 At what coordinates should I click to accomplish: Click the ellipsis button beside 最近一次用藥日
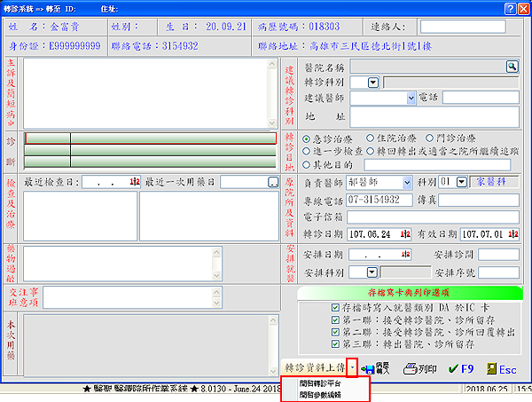273,182
